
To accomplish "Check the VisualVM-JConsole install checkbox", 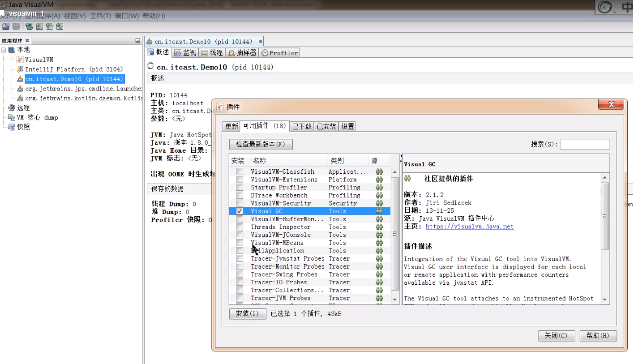I will coord(239,235).
